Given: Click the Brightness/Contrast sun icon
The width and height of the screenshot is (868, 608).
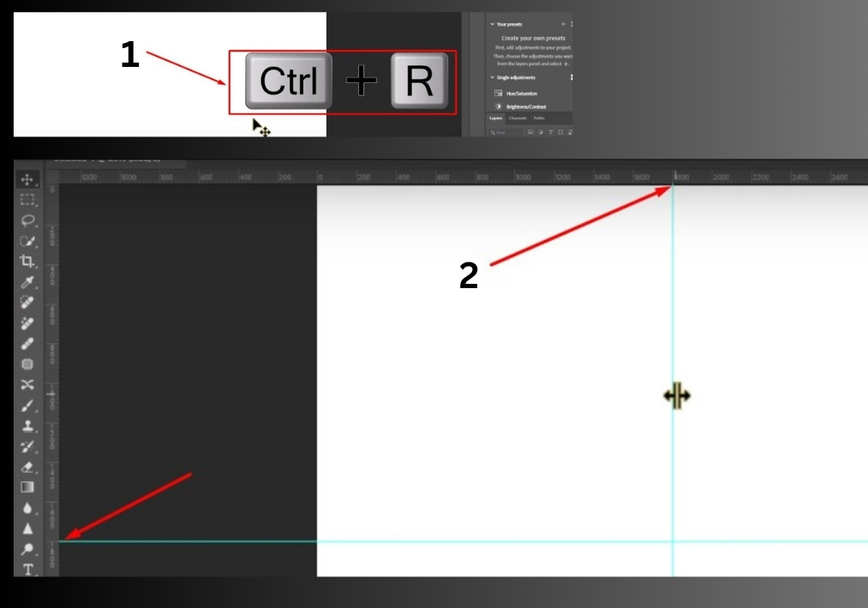Looking at the screenshot, I should click(x=498, y=106).
